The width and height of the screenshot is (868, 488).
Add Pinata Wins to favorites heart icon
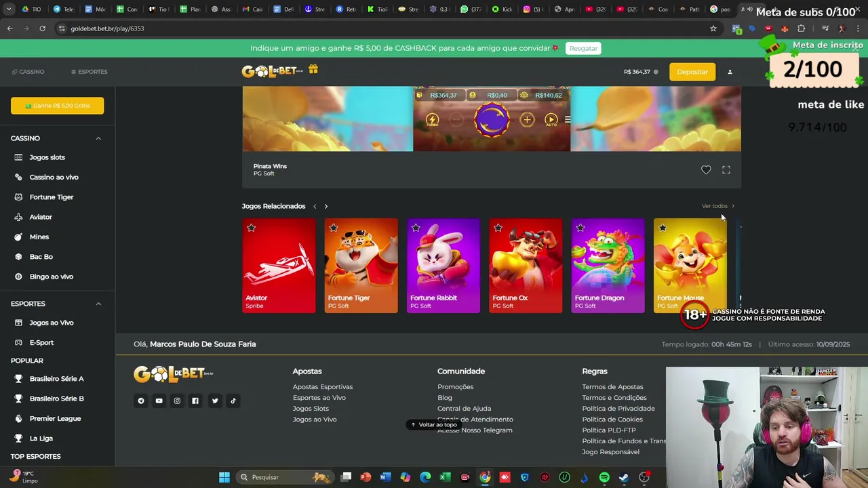click(x=706, y=170)
